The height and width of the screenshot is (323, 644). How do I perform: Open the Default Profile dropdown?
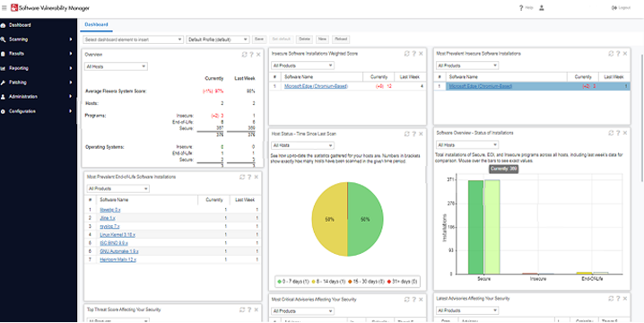[218, 39]
